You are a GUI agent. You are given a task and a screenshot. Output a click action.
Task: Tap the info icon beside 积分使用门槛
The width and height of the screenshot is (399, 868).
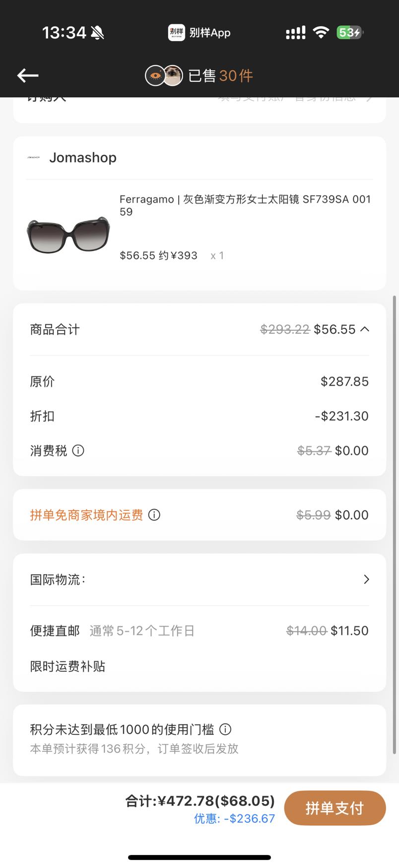[225, 729]
